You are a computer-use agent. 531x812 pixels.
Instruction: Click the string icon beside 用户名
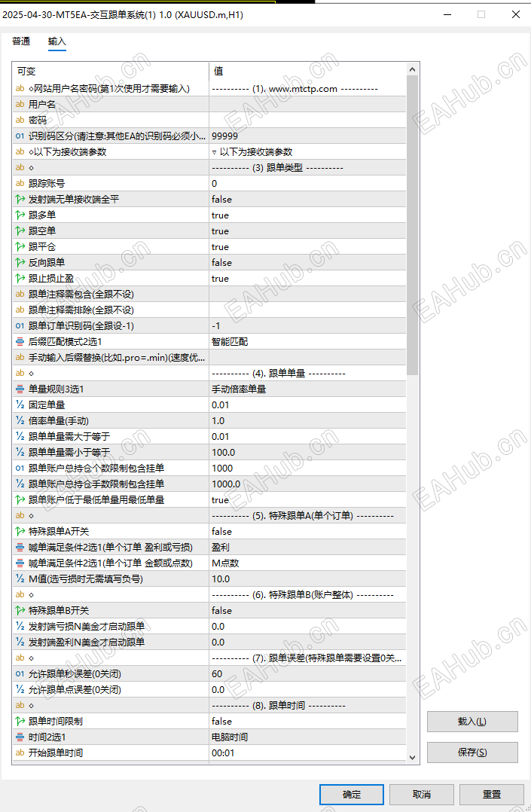pos(20,104)
